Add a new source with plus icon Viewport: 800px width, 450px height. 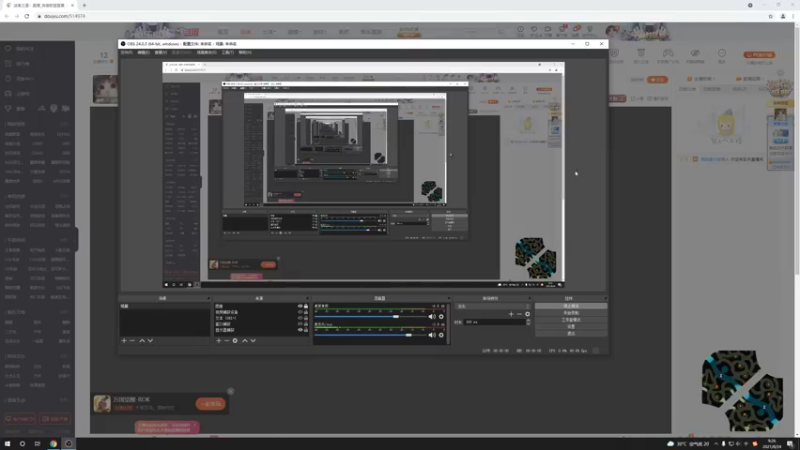point(219,340)
